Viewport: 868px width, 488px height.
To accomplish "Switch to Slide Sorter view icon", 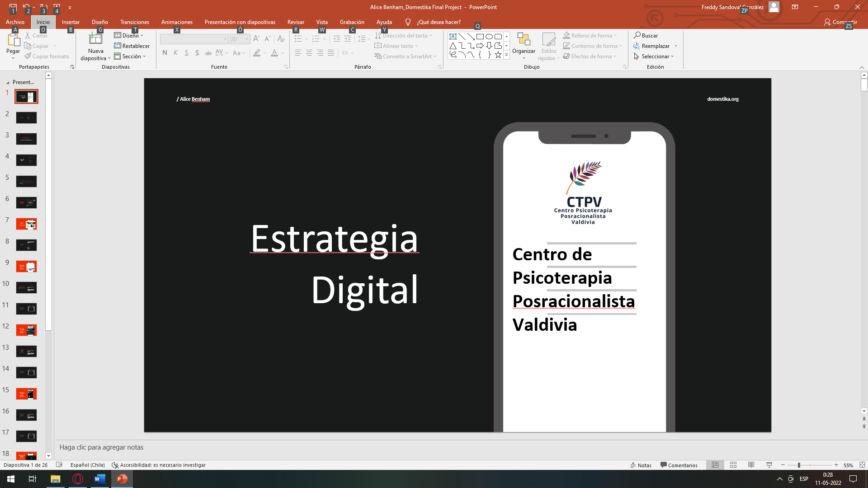I will click(733, 465).
